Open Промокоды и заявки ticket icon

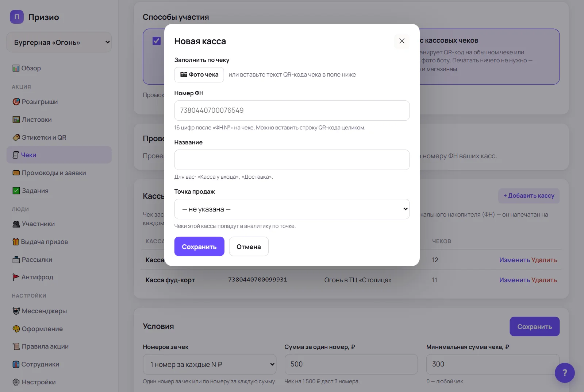point(16,173)
